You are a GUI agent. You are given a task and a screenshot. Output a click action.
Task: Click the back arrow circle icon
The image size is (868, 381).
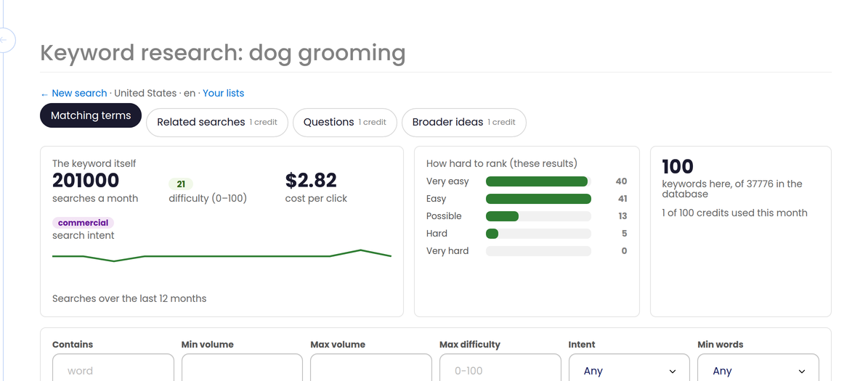[4, 41]
